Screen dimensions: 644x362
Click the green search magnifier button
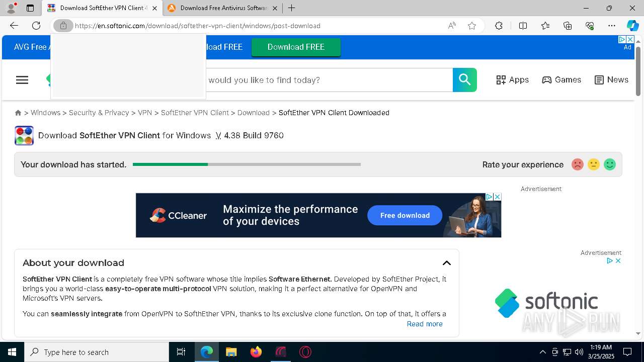pyautogui.click(x=465, y=80)
